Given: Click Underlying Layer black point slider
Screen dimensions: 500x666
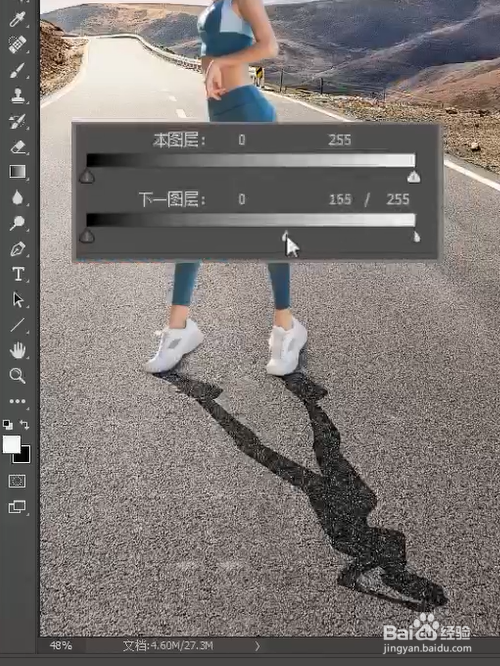Looking at the screenshot, I should point(87,236).
